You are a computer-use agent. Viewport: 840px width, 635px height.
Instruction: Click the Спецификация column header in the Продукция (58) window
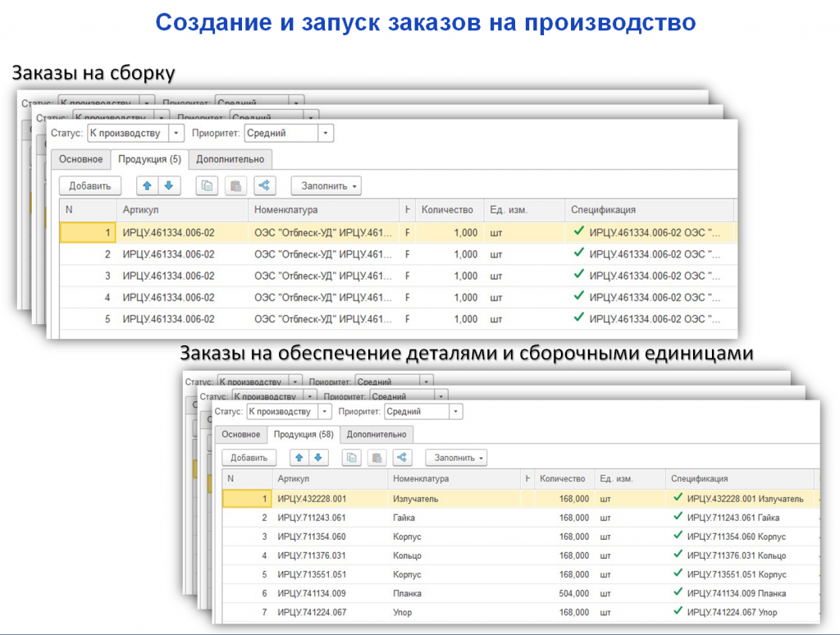pos(740,478)
